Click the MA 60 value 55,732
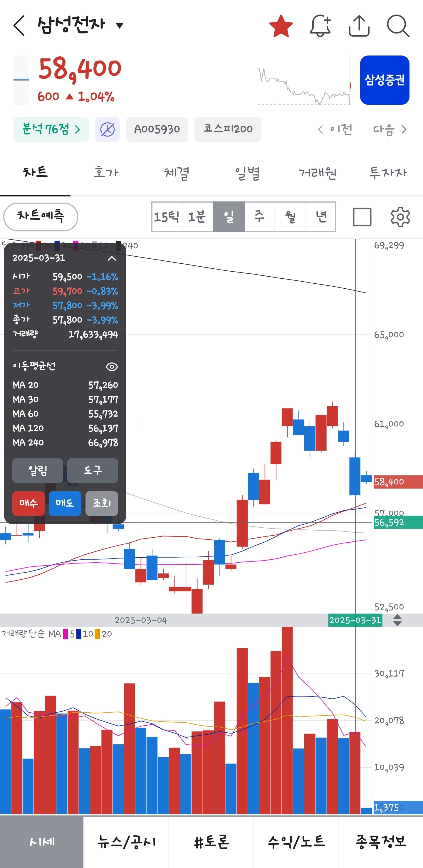 coord(103,414)
